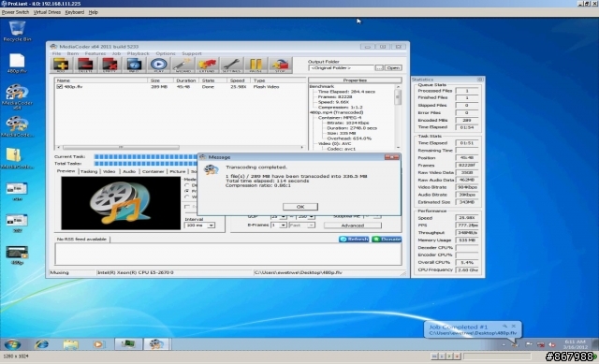Open the Item menu

pos(73,53)
